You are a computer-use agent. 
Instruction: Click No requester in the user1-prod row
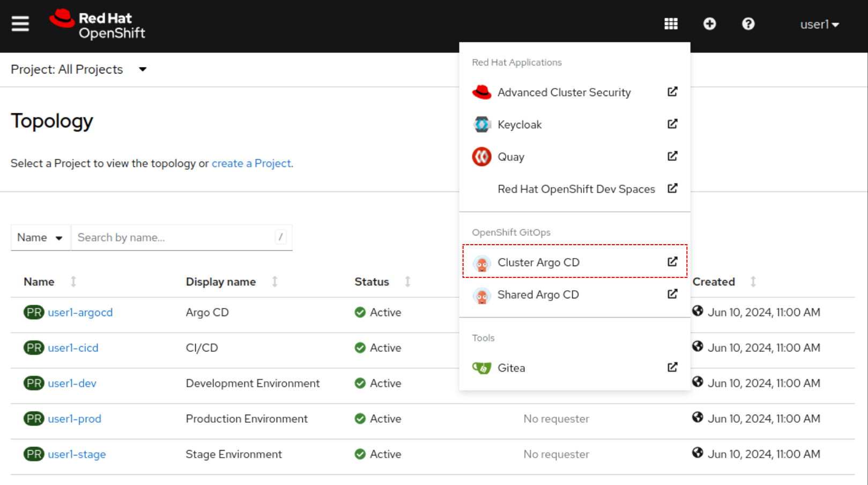(x=556, y=418)
